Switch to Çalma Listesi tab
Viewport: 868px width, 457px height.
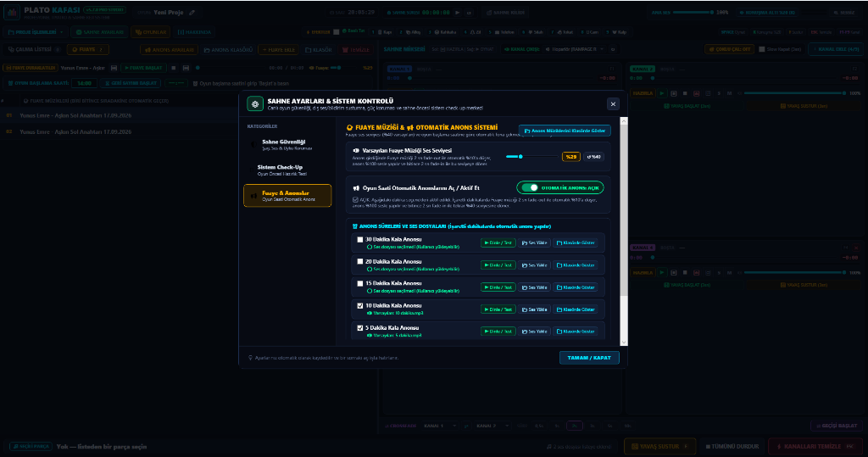pyautogui.click(x=33, y=49)
